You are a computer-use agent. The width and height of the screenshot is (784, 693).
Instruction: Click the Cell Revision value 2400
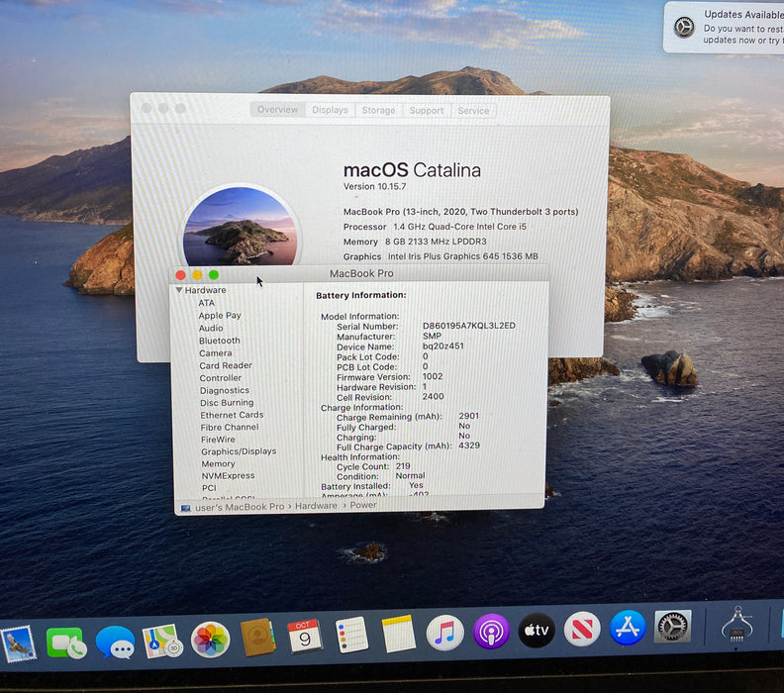pyautogui.click(x=433, y=397)
